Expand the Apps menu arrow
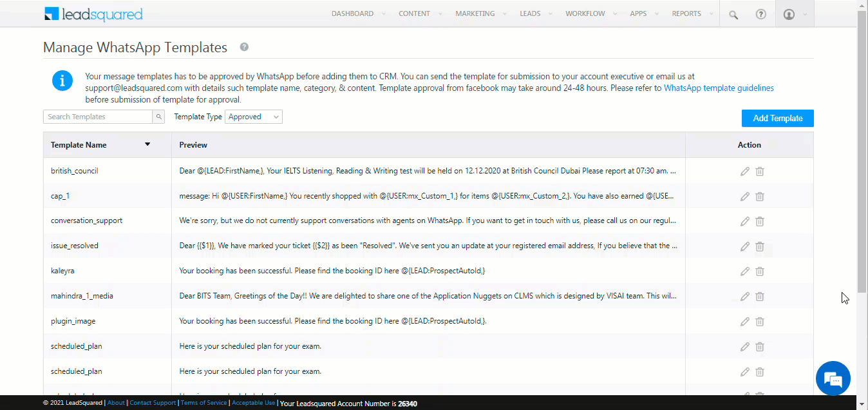 click(657, 14)
